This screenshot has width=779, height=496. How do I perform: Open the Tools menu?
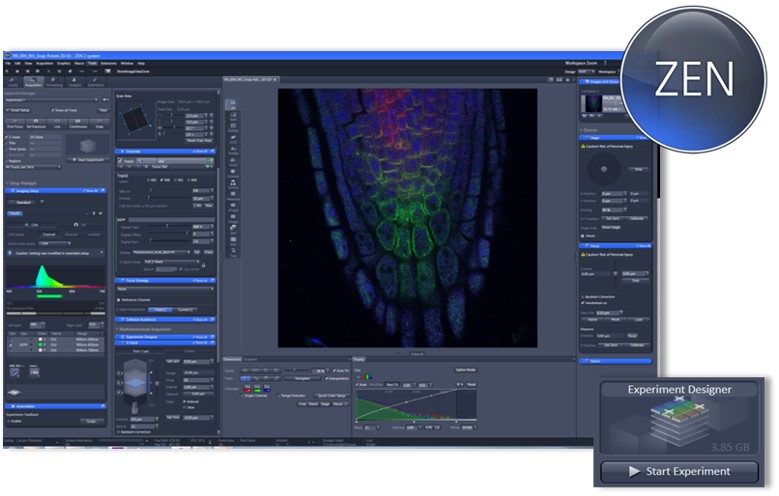pyautogui.click(x=92, y=63)
